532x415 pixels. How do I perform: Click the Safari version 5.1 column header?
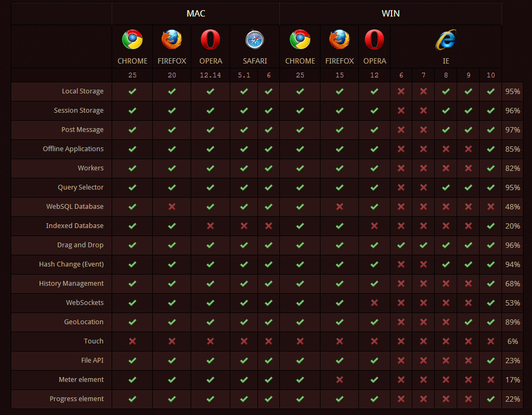pyautogui.click(x=244, y=75)
